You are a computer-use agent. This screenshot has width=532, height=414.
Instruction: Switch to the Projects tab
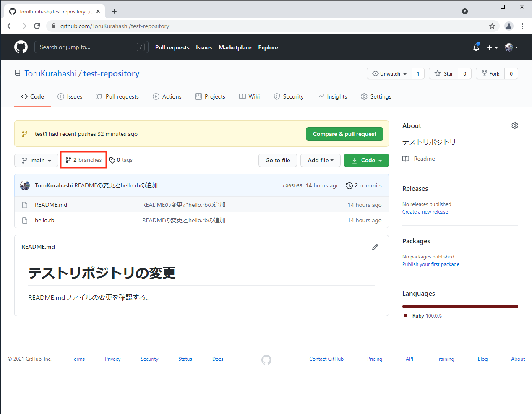point(210,96)
